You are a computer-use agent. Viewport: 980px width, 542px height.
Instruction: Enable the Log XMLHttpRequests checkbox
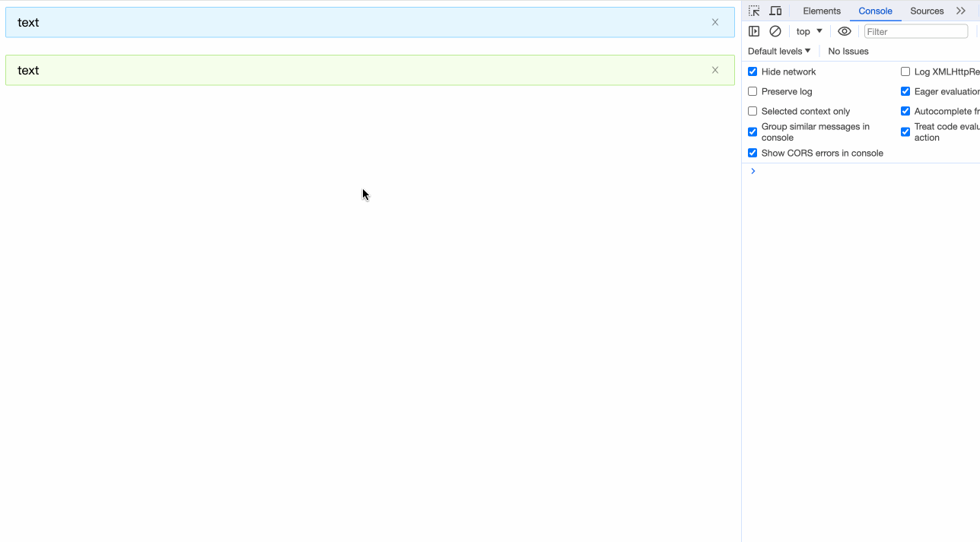click(905, 71)
